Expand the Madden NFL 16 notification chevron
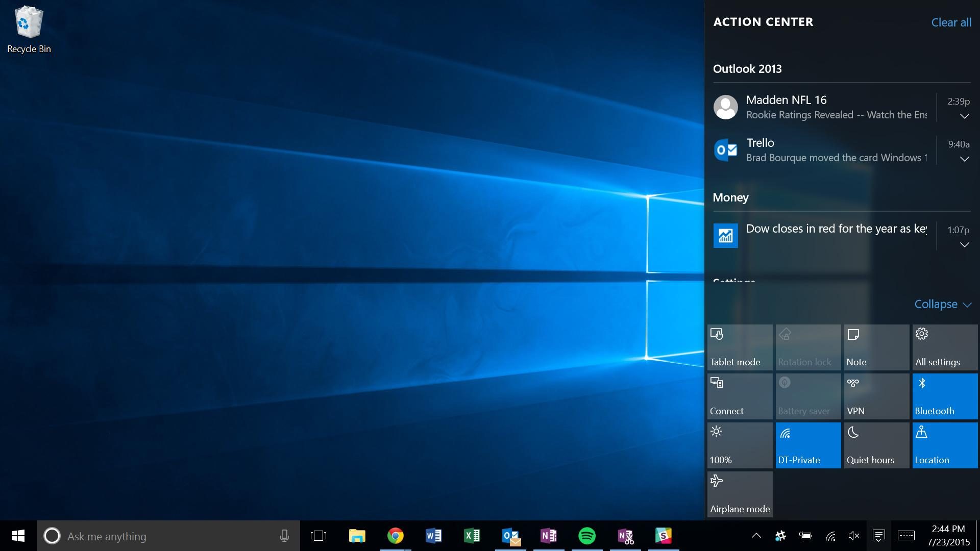The width and height of the screenshot is (980, 551). [x=964, y=116]
